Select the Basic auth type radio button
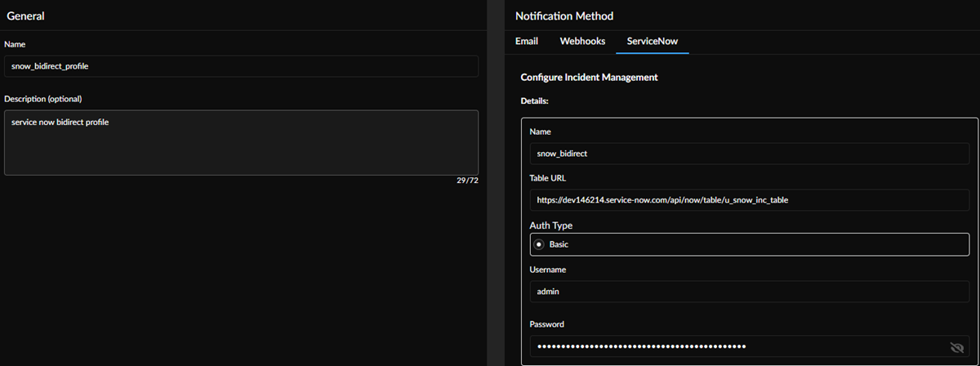This screenshot has height=366, width=980. 538,244
